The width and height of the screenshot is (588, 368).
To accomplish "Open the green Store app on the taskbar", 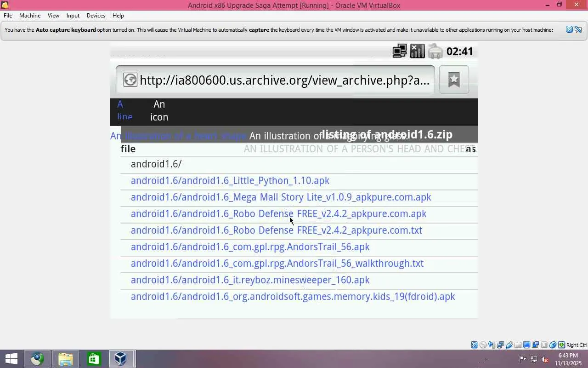I will click(x=94, y=359).
